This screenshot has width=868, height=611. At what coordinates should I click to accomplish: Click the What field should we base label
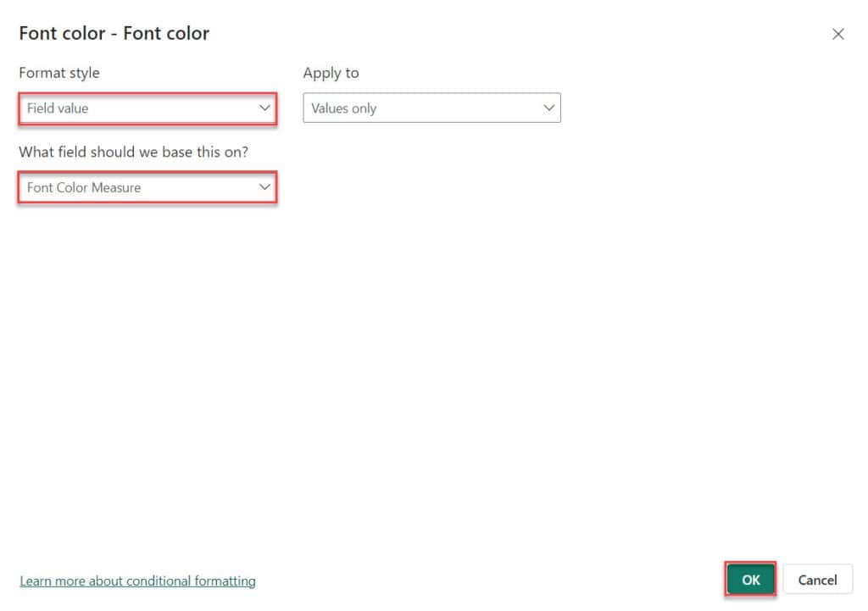133,152
